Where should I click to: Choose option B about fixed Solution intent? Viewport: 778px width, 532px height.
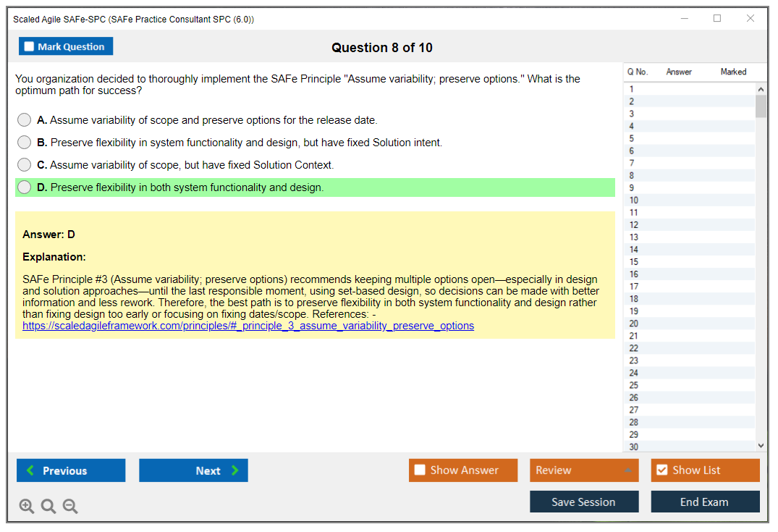(25, 143)
